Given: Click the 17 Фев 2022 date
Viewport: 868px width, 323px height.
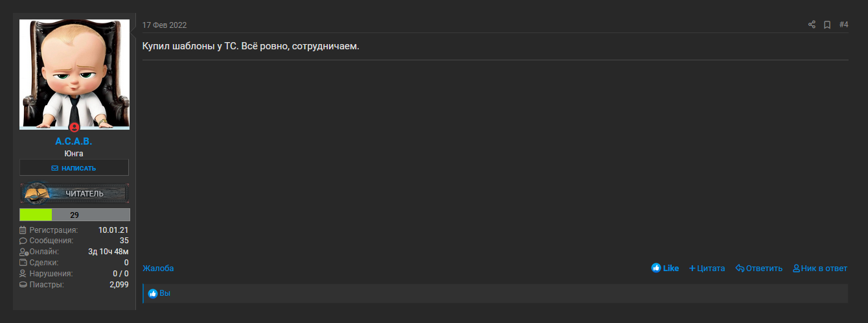Looking at the screenshot, I should pyautogui.click(x=165, y=25).
